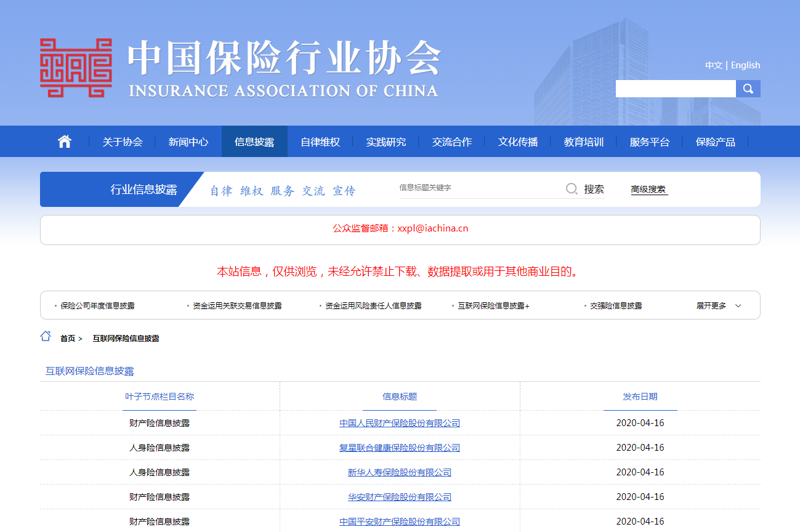Open the 信息披露 navigation menu
The height and width of the screenshot is (532, 800).
coord(254,142)
